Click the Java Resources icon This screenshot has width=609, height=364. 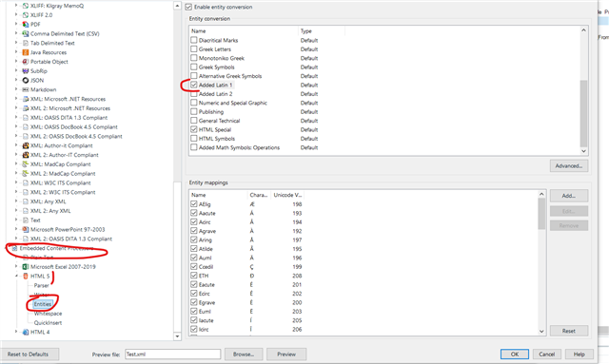click(x=26, y=52)
